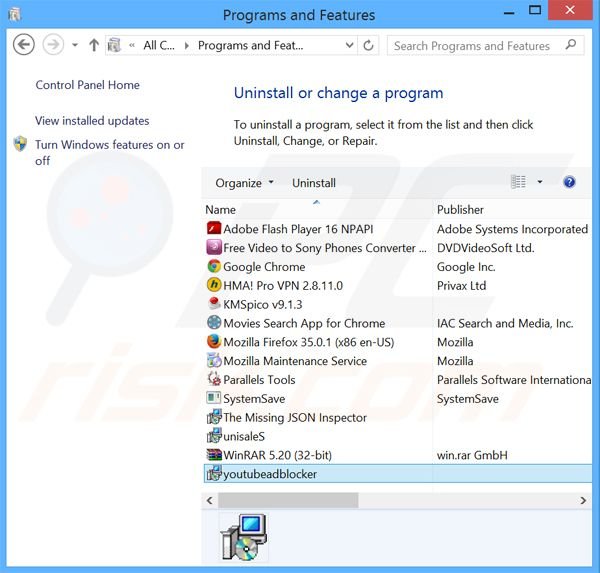Open the title bar window system icon
600x573 pixels.
pos(15,15)
